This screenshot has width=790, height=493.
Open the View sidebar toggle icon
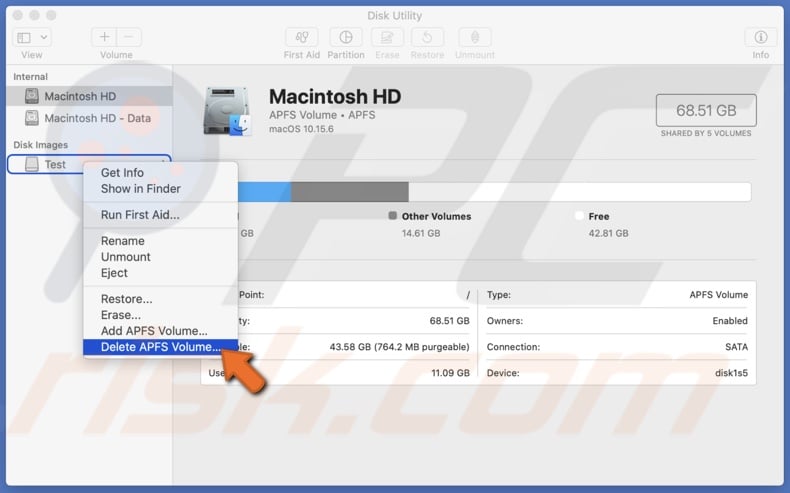pyautogui.click(x=24, y=37)
